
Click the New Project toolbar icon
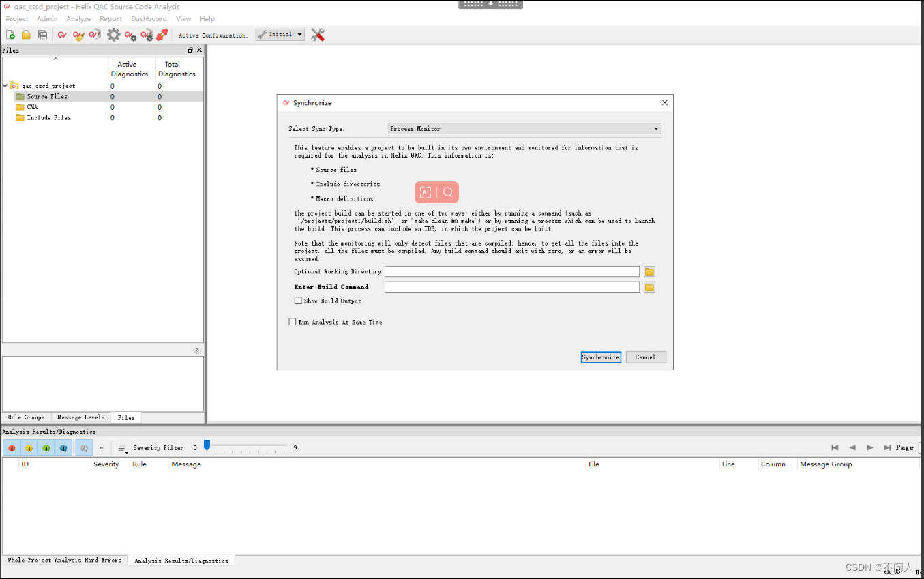coord(10,35)
